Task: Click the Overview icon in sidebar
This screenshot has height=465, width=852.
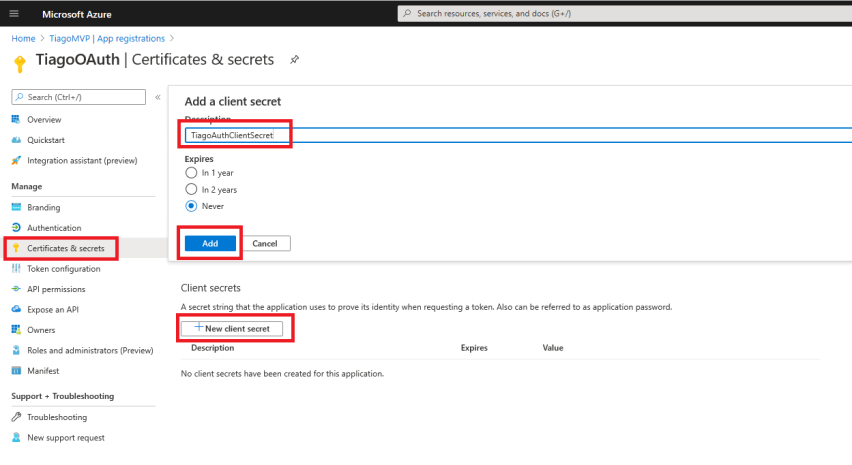Action: click(x=16, y=119)
